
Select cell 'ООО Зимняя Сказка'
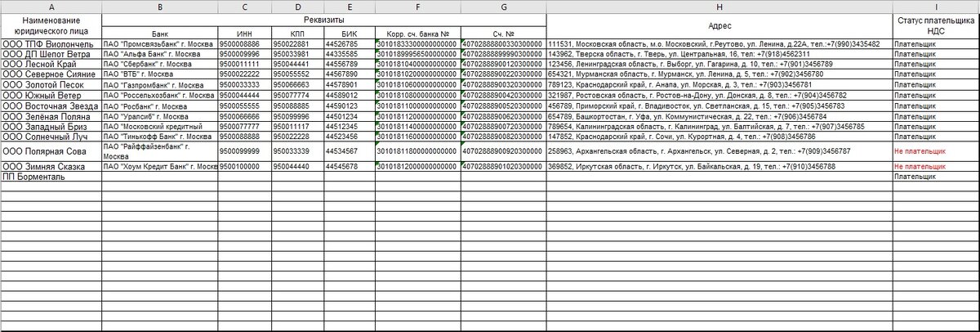[51, 166]
